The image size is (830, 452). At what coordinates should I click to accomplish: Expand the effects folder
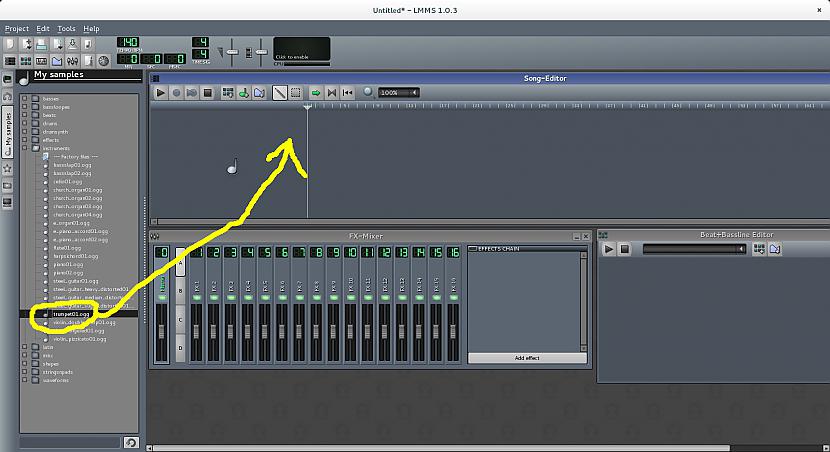tap(24, 140)
